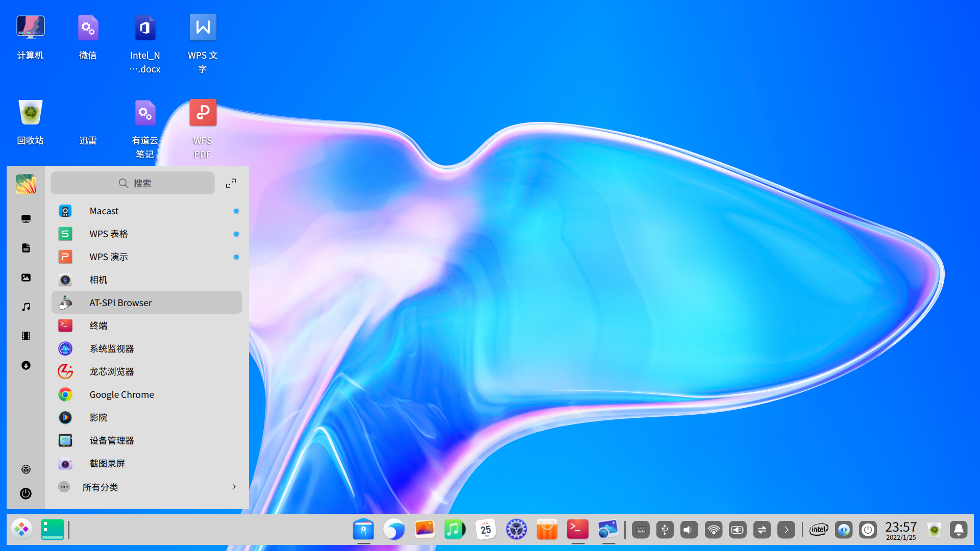The image size is (980, 551).
Task: Click the volume speaker tray icon
Action: [x=689, y=530]
